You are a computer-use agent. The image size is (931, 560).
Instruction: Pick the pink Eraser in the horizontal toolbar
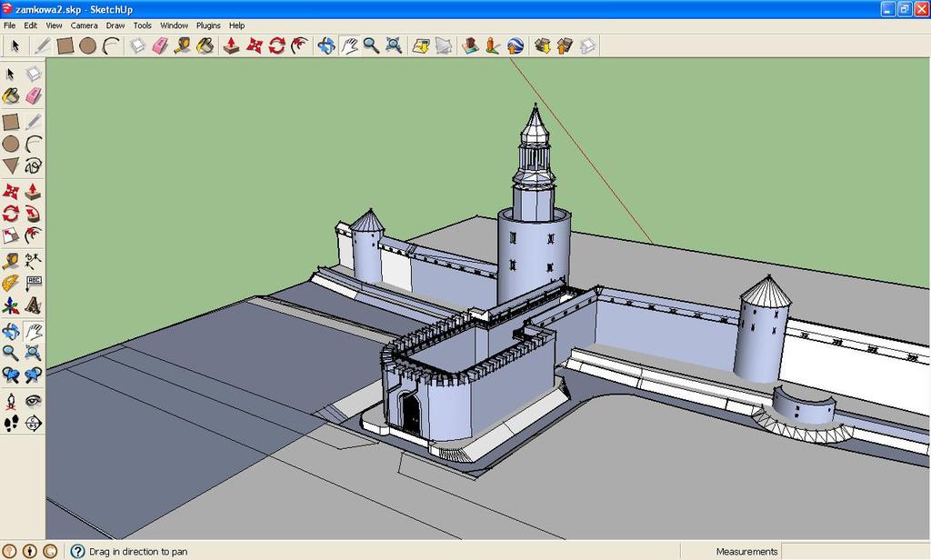click(160, 45)
